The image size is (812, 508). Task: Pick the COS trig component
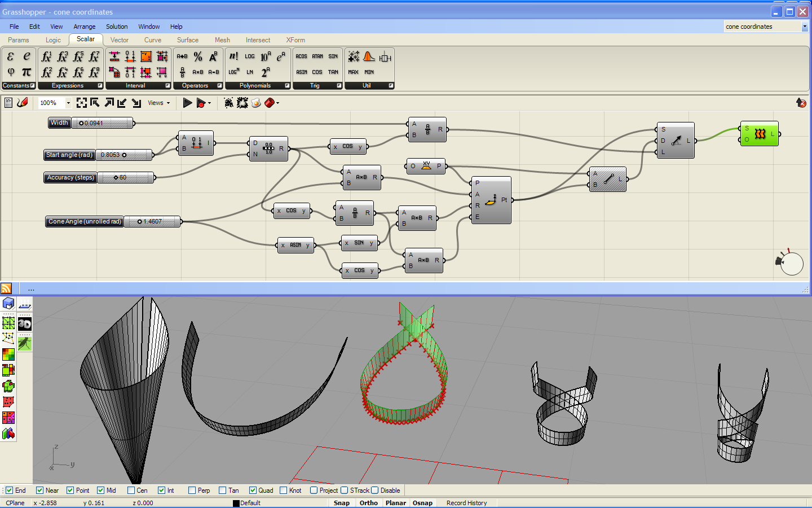pyautogui.click(x=317, y=72)
